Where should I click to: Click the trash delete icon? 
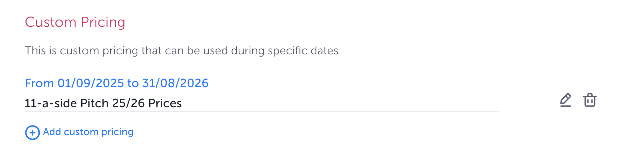[590, 100]
